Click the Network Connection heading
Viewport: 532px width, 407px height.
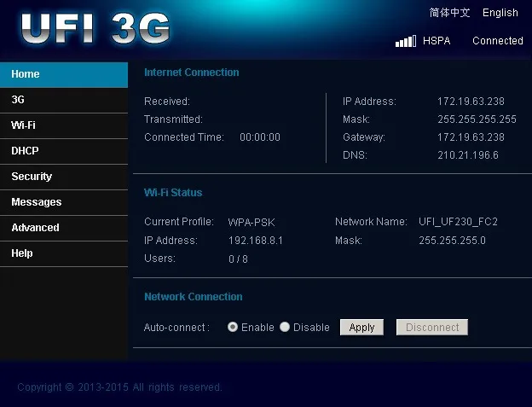[194, 297]
